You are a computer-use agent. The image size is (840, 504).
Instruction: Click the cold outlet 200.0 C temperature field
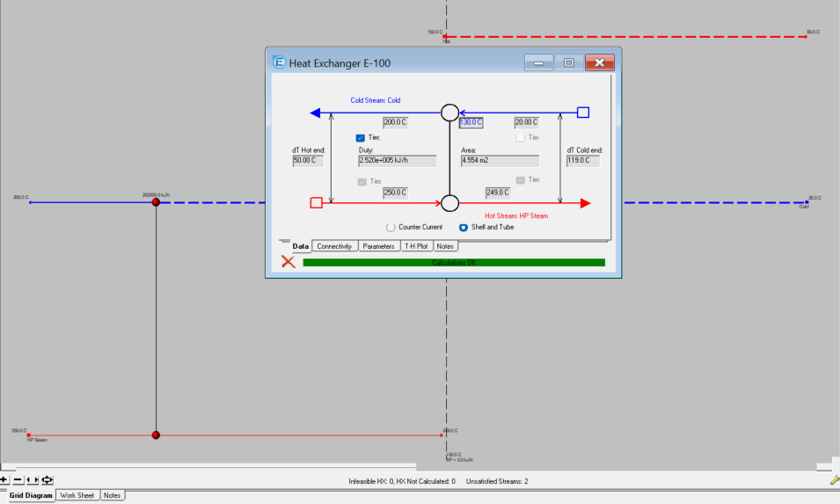395,122
